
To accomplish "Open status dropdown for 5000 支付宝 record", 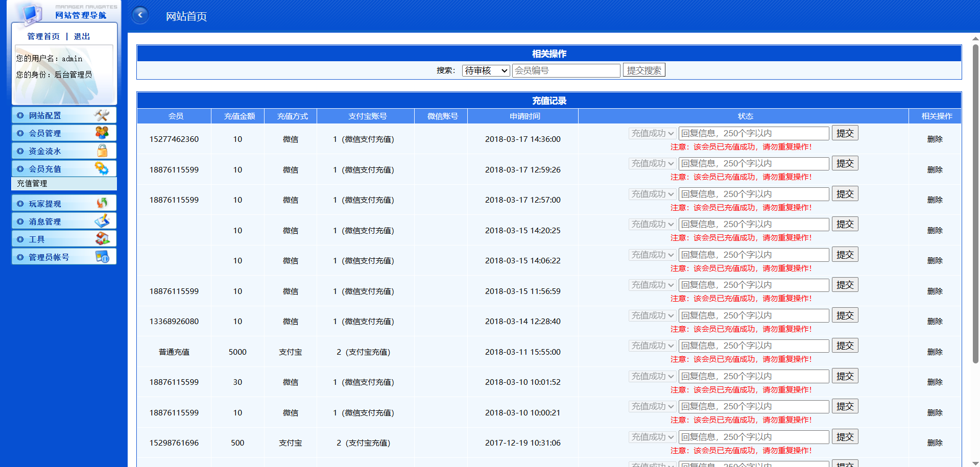I will [652, 346].
